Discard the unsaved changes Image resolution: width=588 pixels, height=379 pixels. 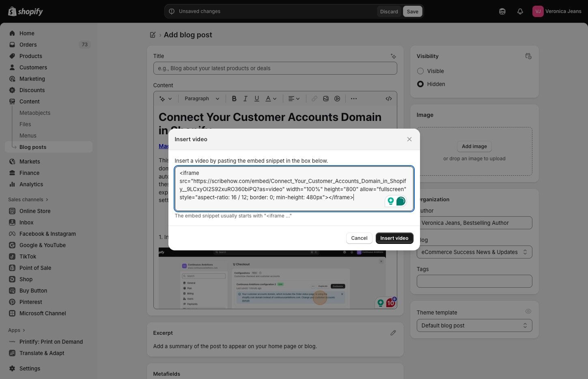click(389, 11)
